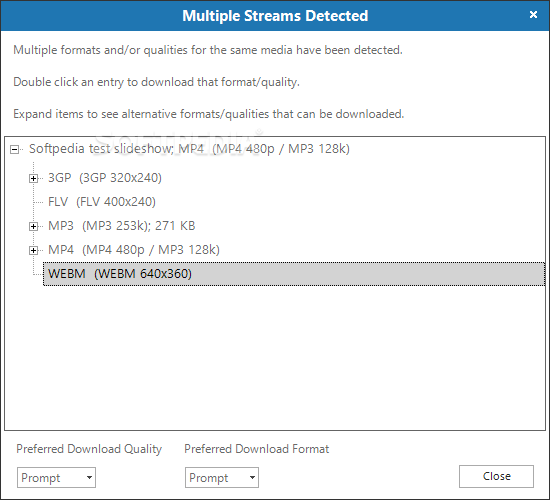Viewport: 550px width, 500px height.
Task: Click the Multiple Streams Detected title bar
Action: [275, 16]
